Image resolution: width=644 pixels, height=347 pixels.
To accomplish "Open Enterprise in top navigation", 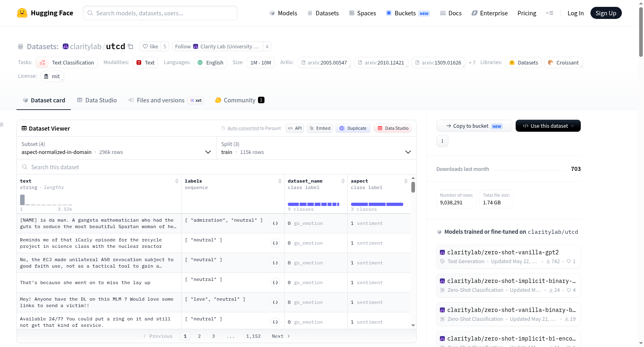I will [x=489, y=13].
